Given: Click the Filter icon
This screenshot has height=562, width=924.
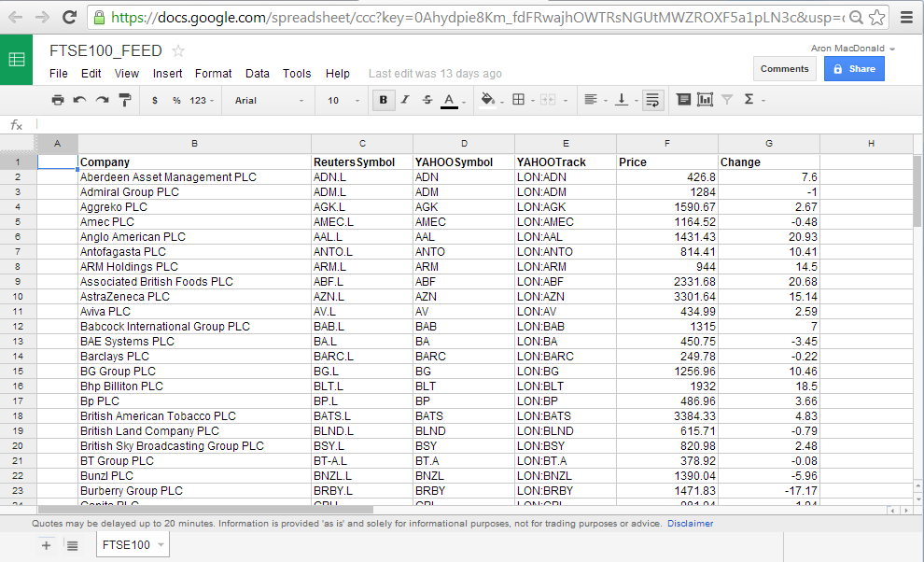Looking at the screenshot, I should click(727, 100).
